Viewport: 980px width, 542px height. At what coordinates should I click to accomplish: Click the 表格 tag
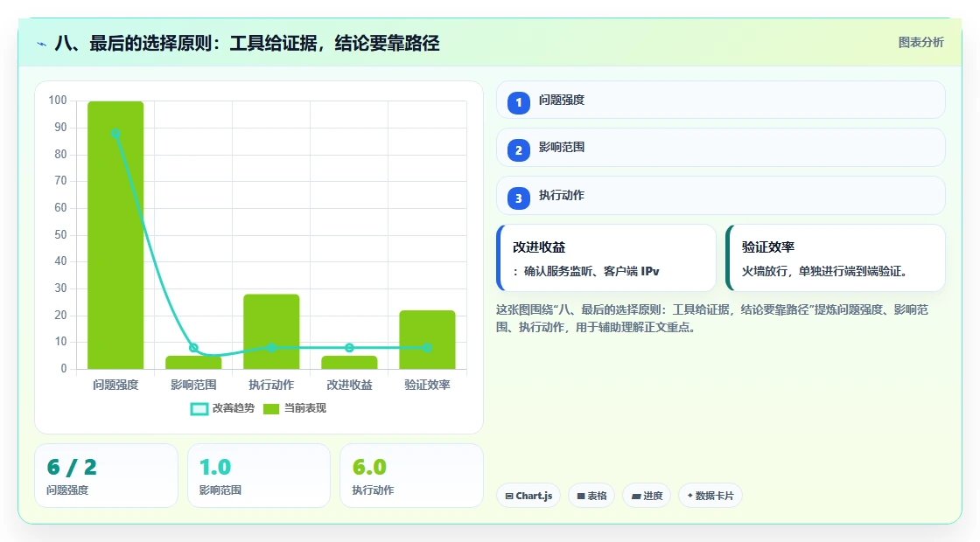click(591, 496)
